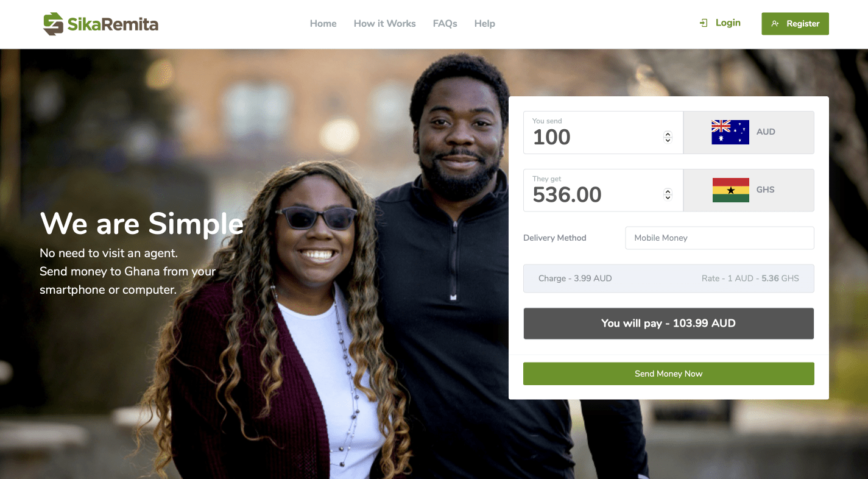Open the FAQs page

(445, 24)
